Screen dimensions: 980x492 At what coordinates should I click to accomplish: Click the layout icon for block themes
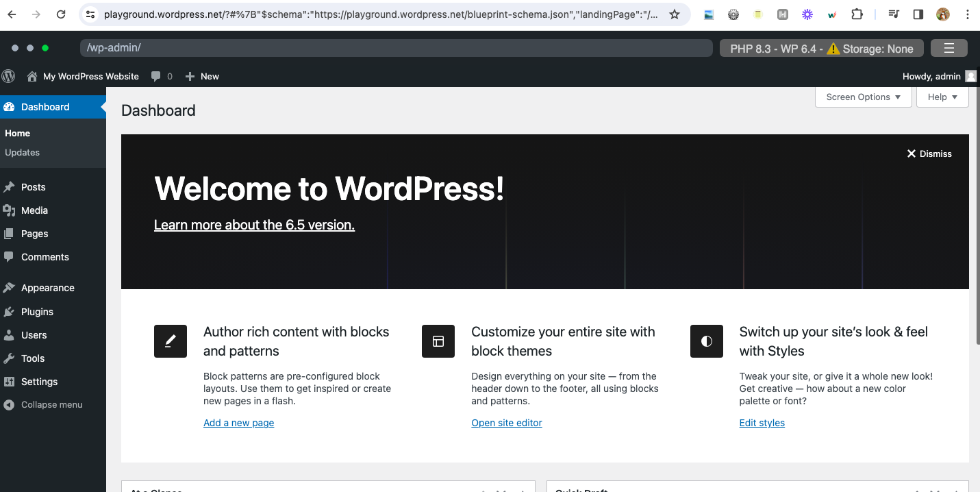438,341
